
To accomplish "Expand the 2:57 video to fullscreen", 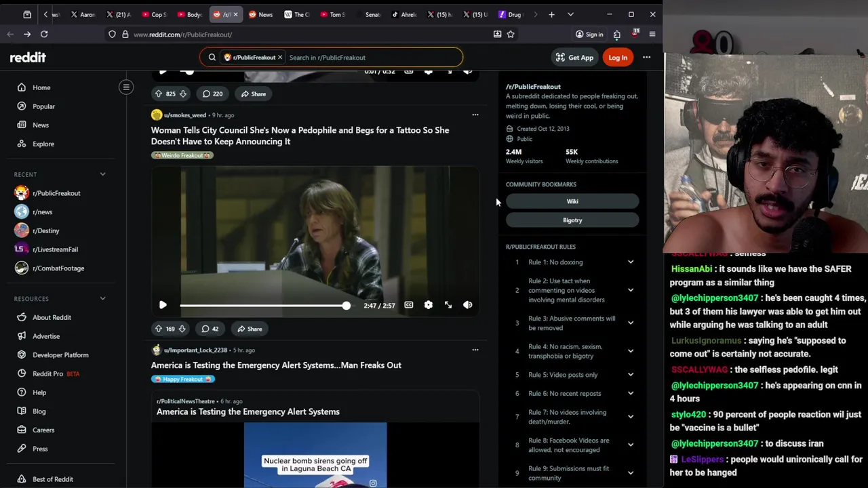I will pos(448,305).
